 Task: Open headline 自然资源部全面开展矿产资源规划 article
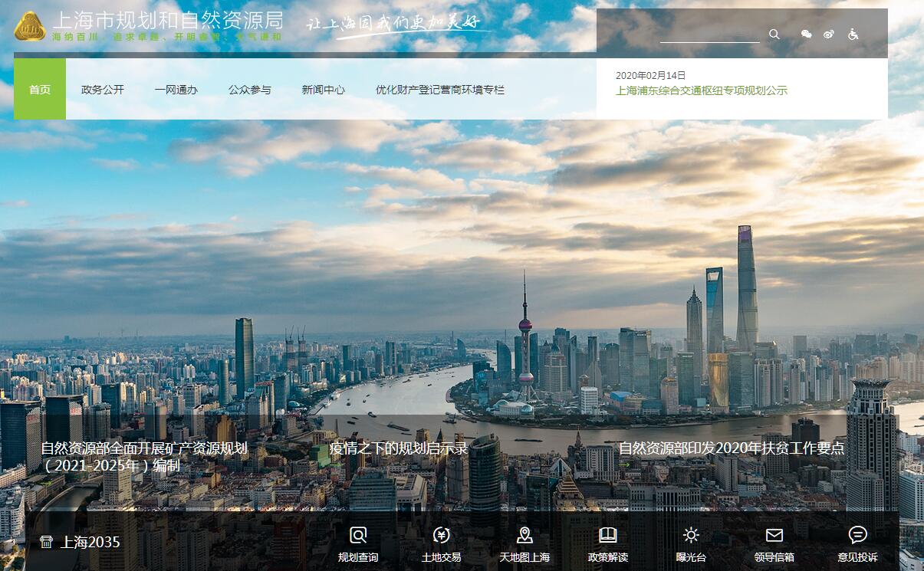point(144,457)
